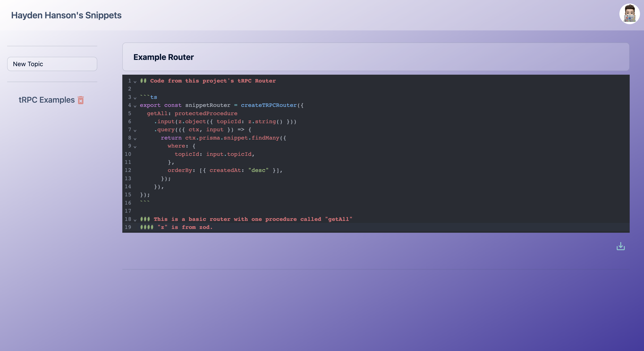Click line number 17 in gutter
644x351 pixels.
(x=128, y=211)
